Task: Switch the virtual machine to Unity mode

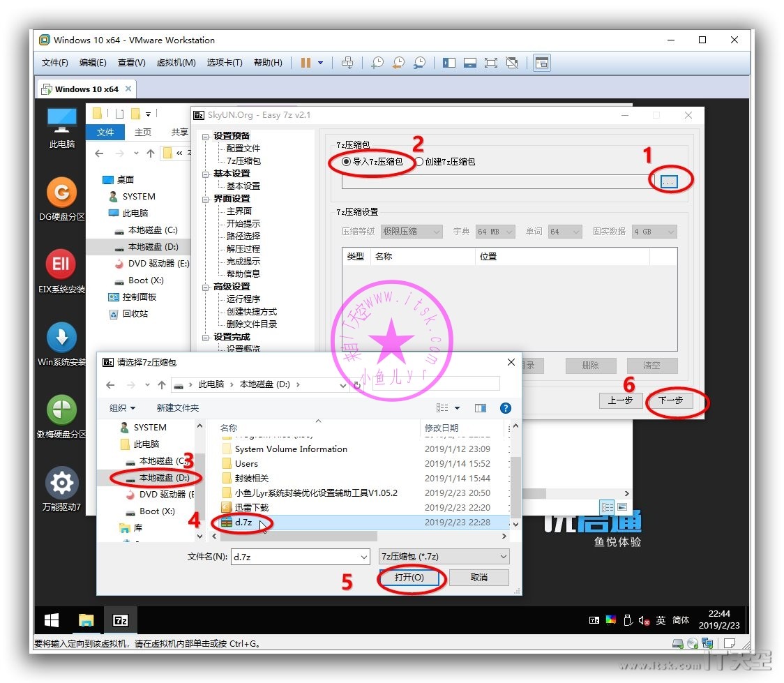Action: click(x=512, y=63)
